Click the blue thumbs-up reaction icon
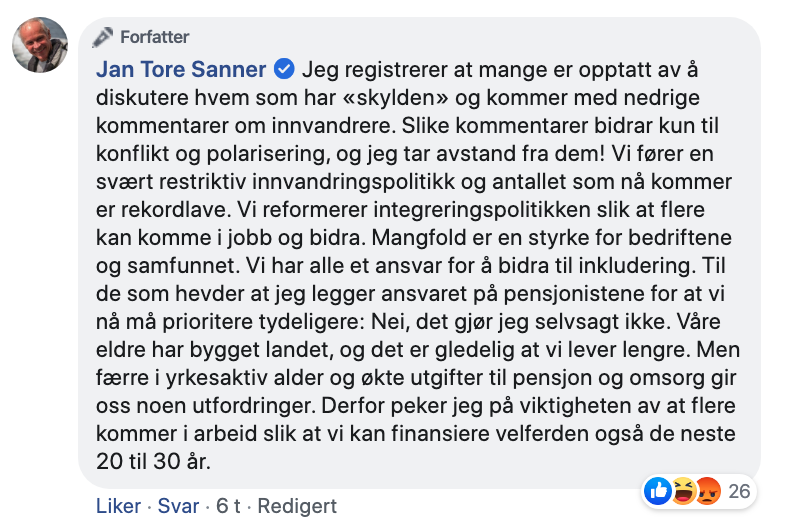This screenshot has width=787, height=525. [x=658, y=490]
